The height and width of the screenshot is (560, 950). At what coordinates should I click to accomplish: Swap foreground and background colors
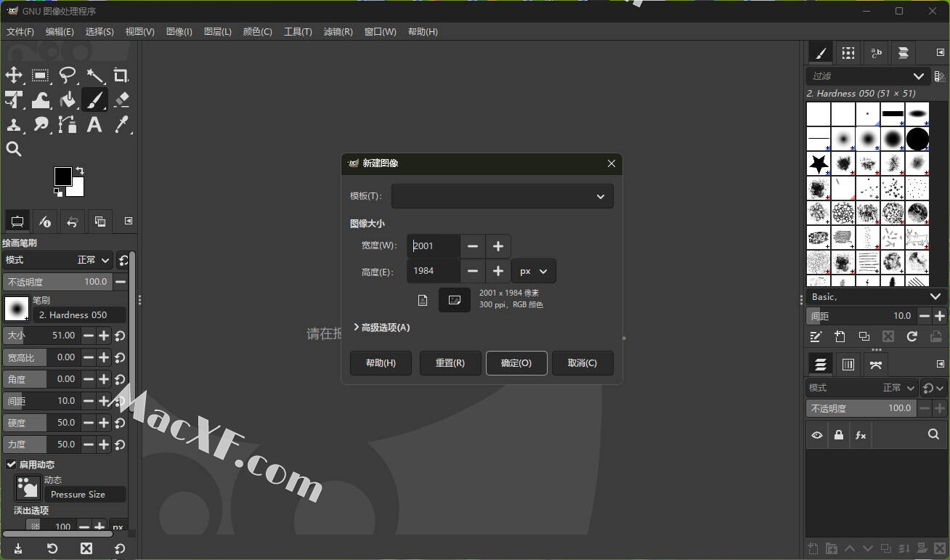click(x=79, y=171)
